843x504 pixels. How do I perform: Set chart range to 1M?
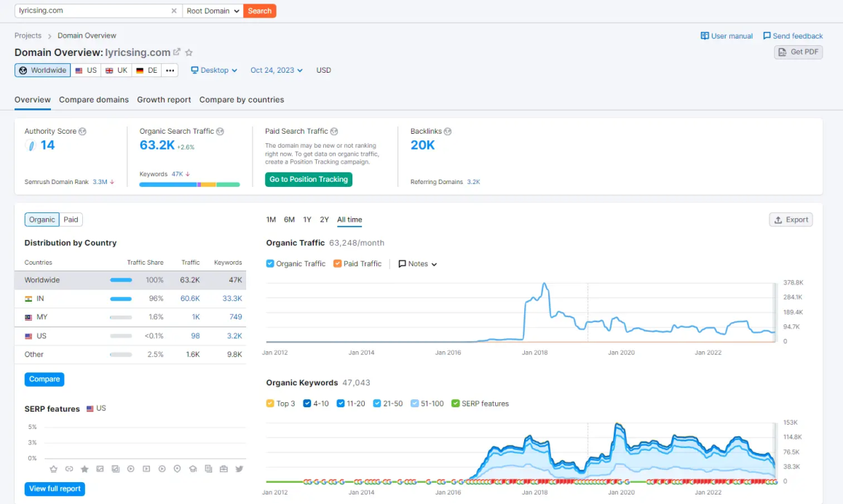pos(271,220)
